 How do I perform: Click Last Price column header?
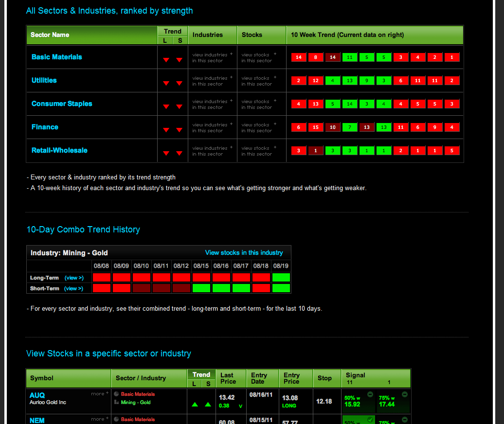click(x=231, y=378)
